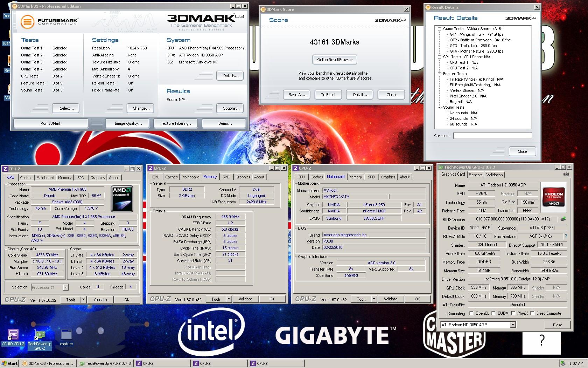Click System Details button
This screenshot has height=368, width=588.
tap(231, 76)
